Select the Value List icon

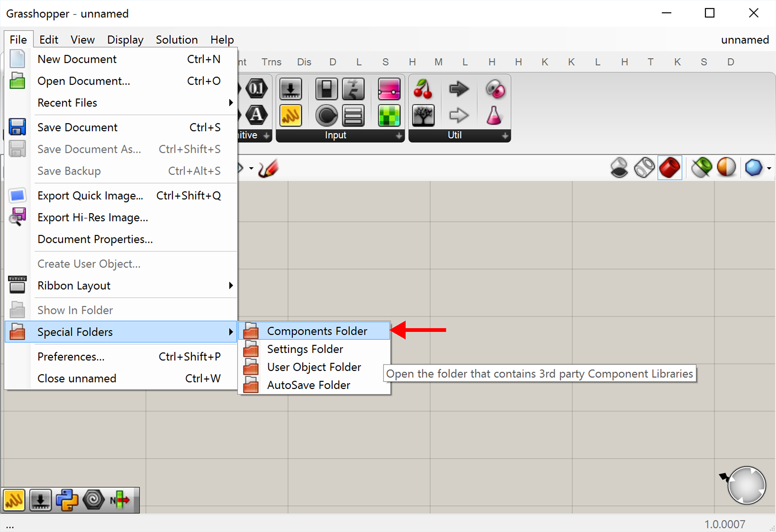pos(353,115)
